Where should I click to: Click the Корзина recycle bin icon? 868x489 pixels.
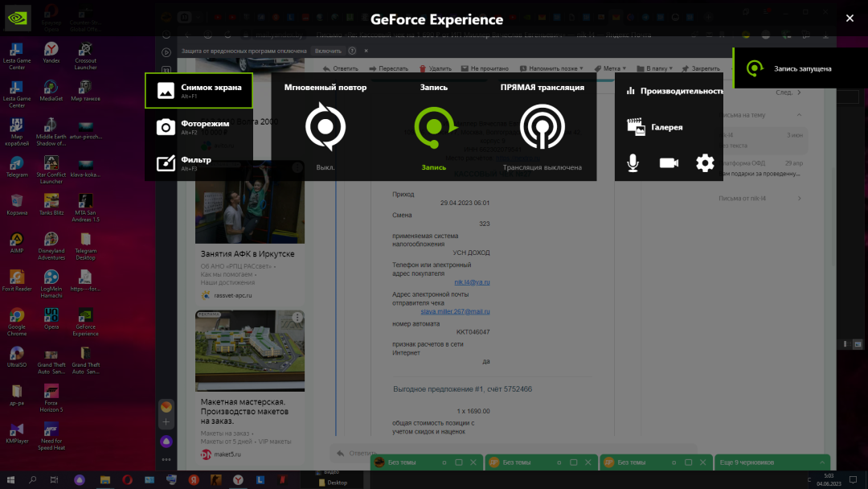coord(17,205)
